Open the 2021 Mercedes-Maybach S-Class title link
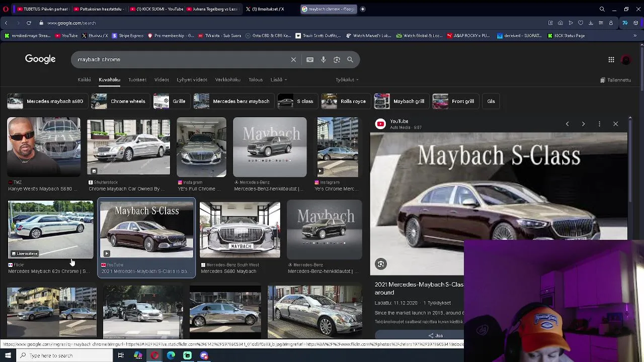 (419, 288)
